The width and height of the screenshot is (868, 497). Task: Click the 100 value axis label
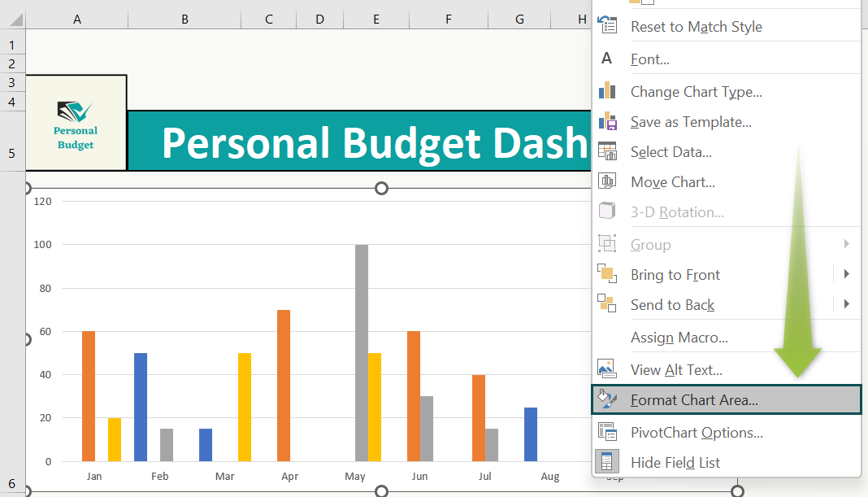(42, 244)
